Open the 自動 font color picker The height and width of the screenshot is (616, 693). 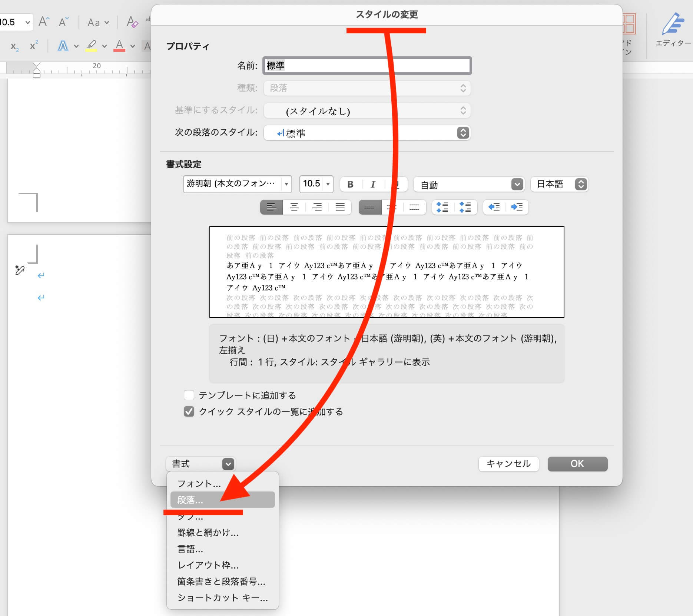(517, 184)
